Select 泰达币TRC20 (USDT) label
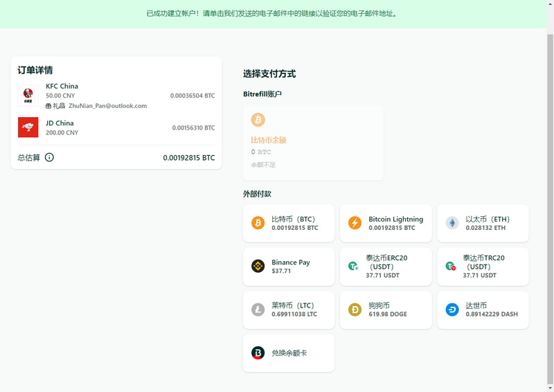The image size is (554, 392). tap(483, 262)
